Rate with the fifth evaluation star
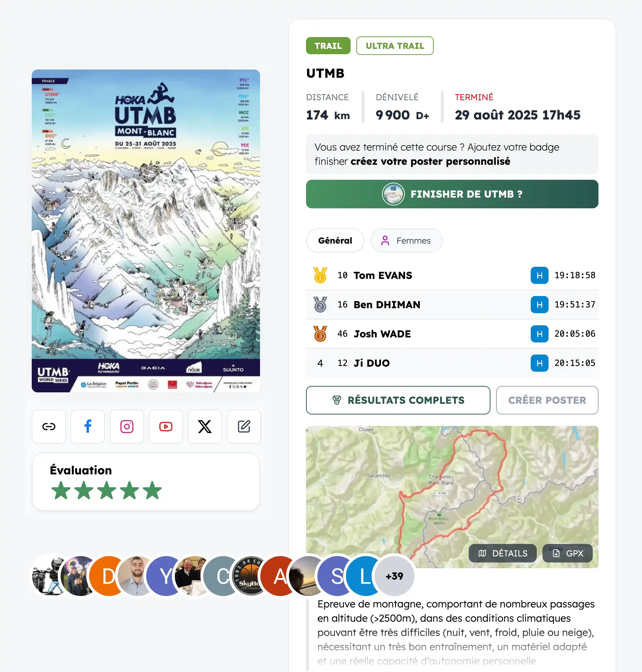This screenshot has width=642, height=672. 153,490
